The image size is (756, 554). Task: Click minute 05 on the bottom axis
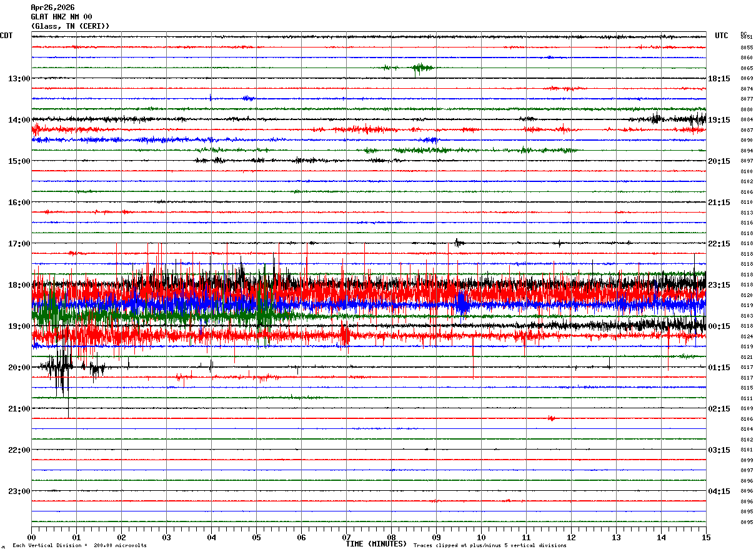[256, 538]
